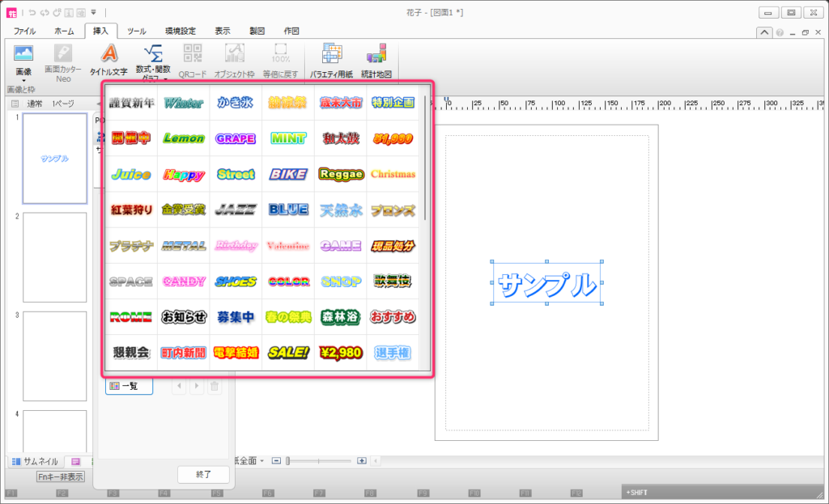This screenshot has height=504, width=829.
Task: Switch to the 作図 ribbon tab
Action: pyautogui.click(x=291, y=31)
